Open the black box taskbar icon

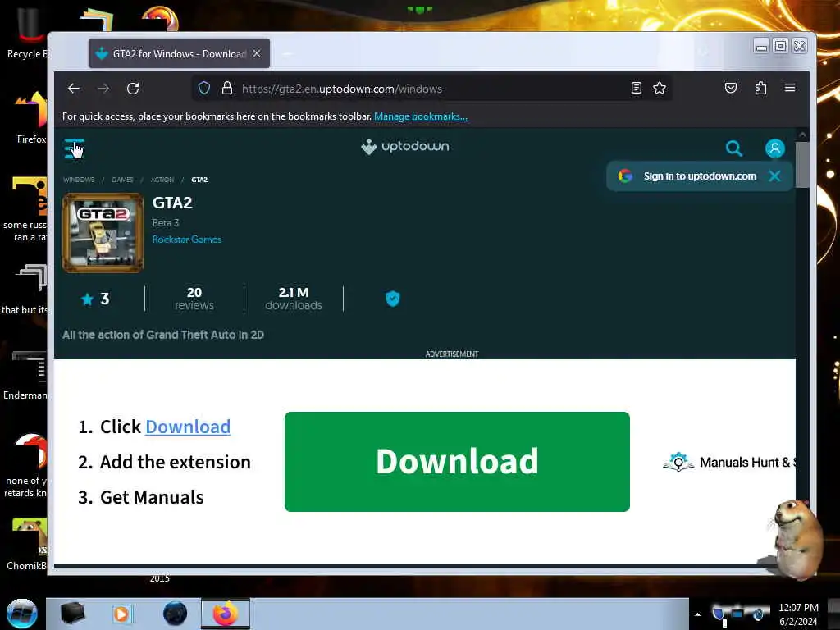[x=72, y=614]
